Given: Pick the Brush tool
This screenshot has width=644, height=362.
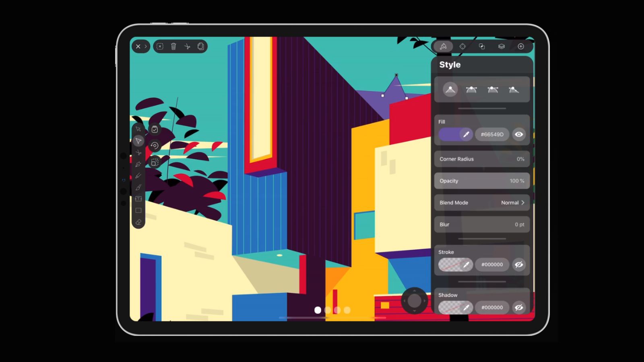Looking at the screenshot, I should (138, 187).
